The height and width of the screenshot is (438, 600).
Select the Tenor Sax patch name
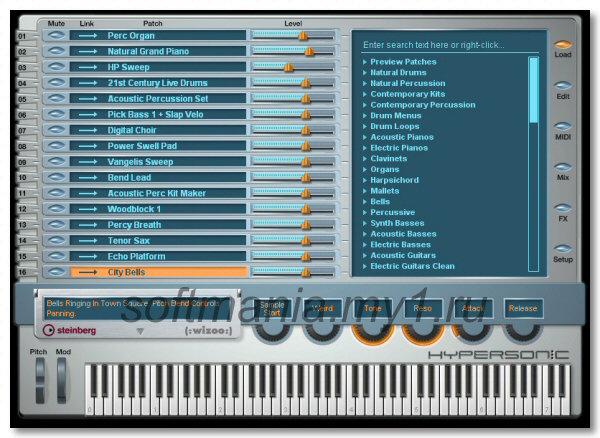(129, 241)
